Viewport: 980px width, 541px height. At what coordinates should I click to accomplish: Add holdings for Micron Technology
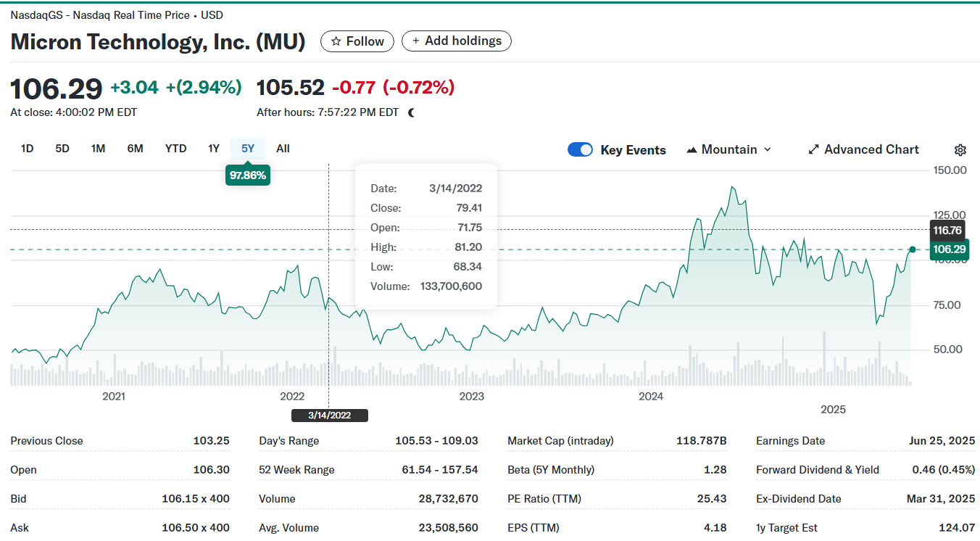(x=457, y=41)
